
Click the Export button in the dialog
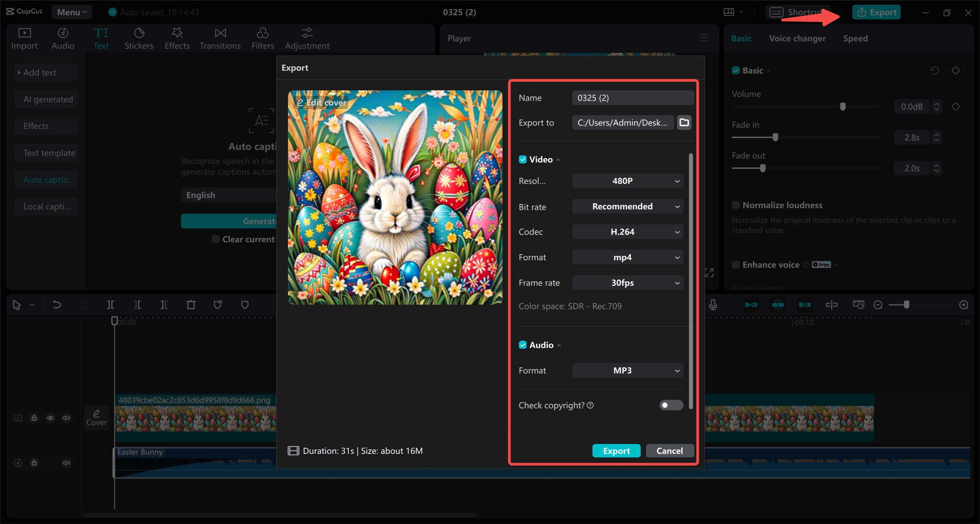click(x=616, y=451)
